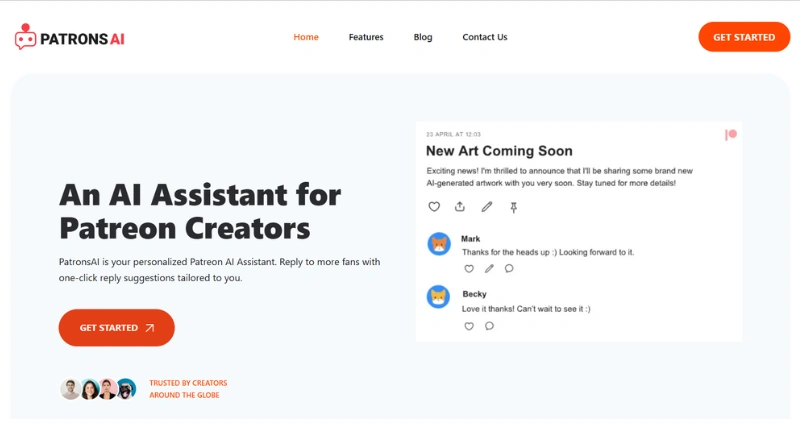800x427 pixels.
Task: Click Becky's avatar image
Action: point(439,297)
